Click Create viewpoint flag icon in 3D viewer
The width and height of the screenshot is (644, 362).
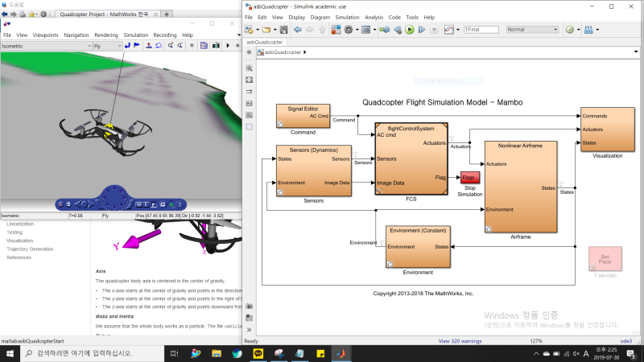click(x=137, y=46)
